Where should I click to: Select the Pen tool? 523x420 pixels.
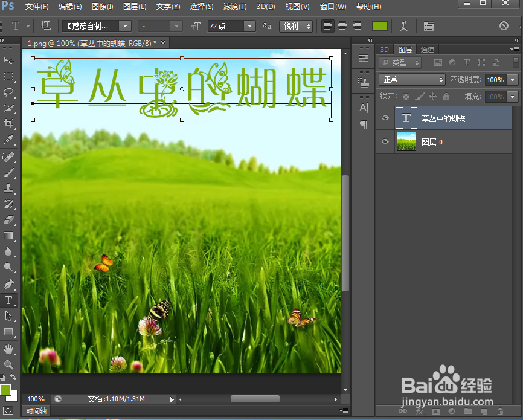tap(8, 285)
